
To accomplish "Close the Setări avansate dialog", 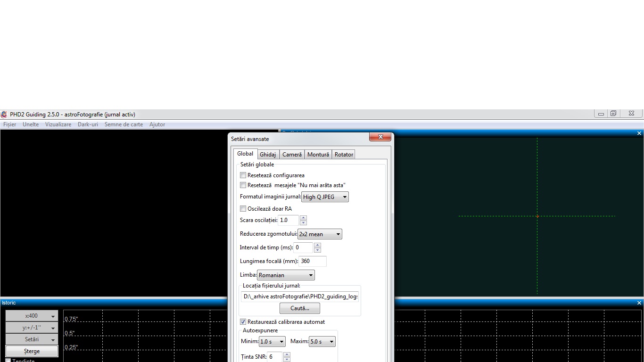I will 380,137.
